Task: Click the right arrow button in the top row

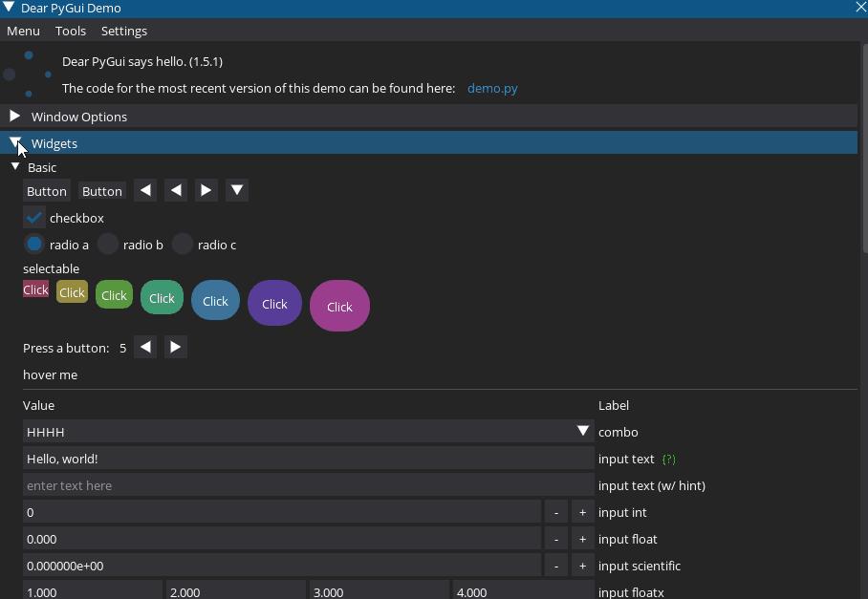Action: 206,190
